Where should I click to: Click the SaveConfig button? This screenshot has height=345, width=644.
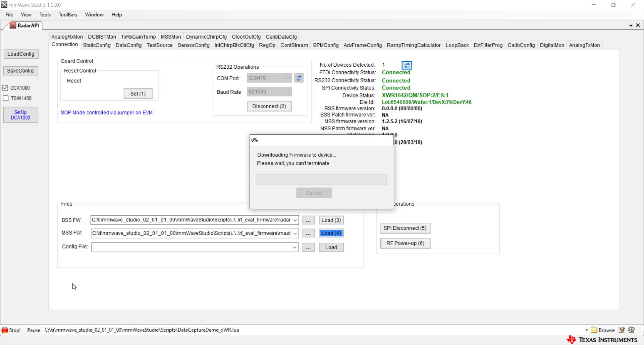coord(20,71)
